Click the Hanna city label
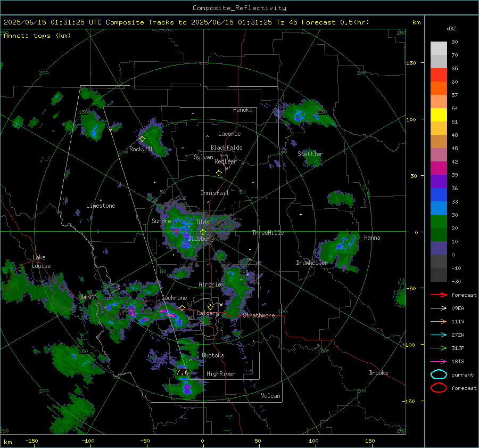This screenshot has height=448, width=479. coord(372,238)
